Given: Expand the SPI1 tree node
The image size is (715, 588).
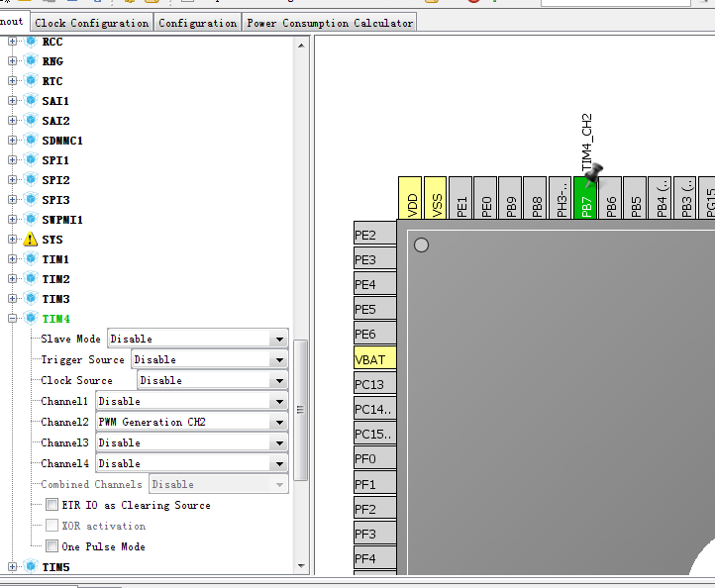Looking at the screenshot, I should (x=12, y=160).
